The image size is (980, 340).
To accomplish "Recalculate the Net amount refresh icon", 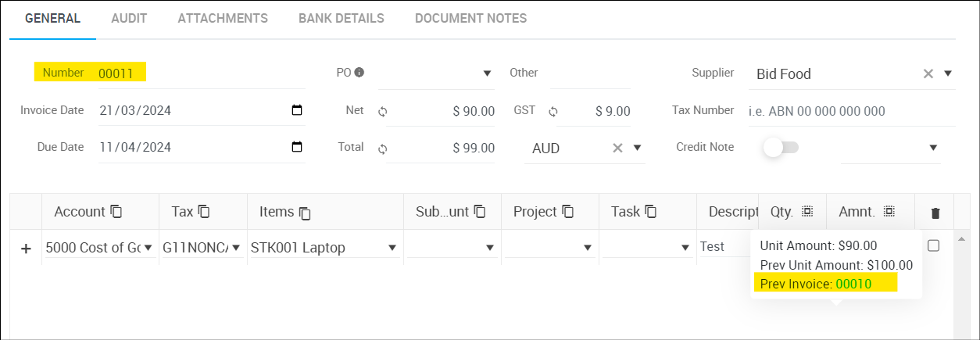I will tap(382, 112).
